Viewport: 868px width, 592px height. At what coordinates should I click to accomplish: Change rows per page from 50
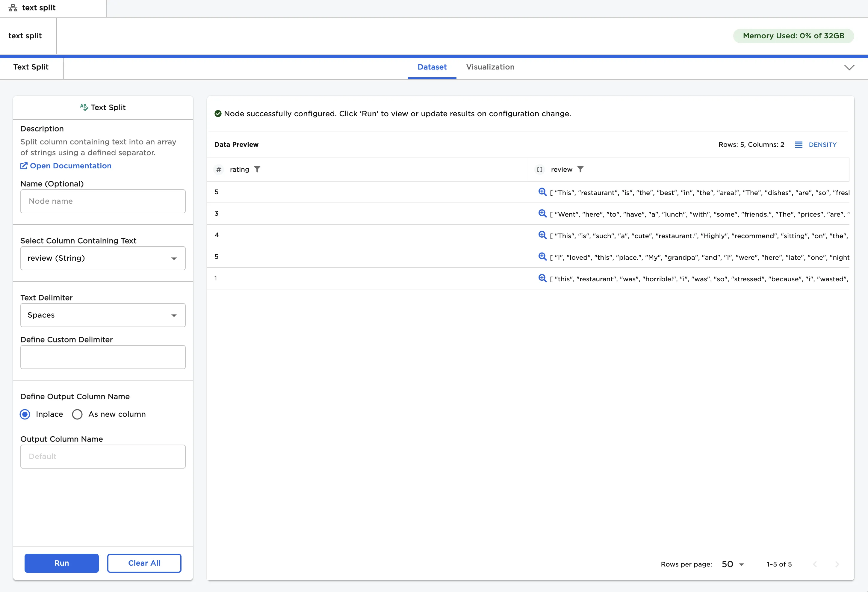tap(732, 564)
